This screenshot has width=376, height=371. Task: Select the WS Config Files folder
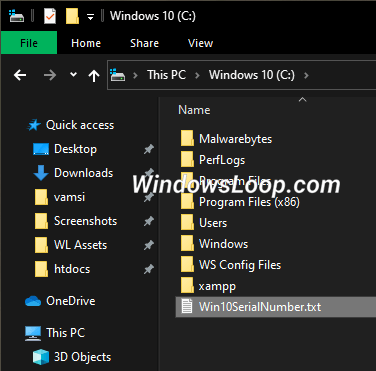click(240, 265)
